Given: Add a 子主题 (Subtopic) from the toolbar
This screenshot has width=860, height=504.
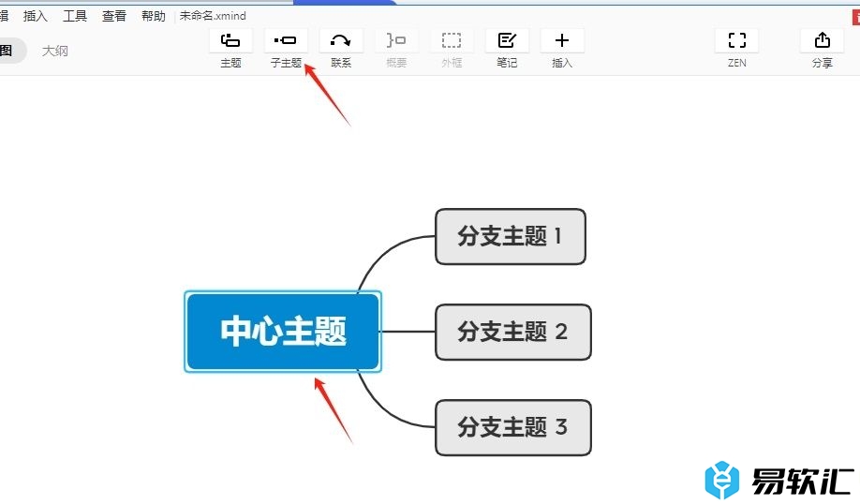Looking at the screenshot, I should [286, 40].
